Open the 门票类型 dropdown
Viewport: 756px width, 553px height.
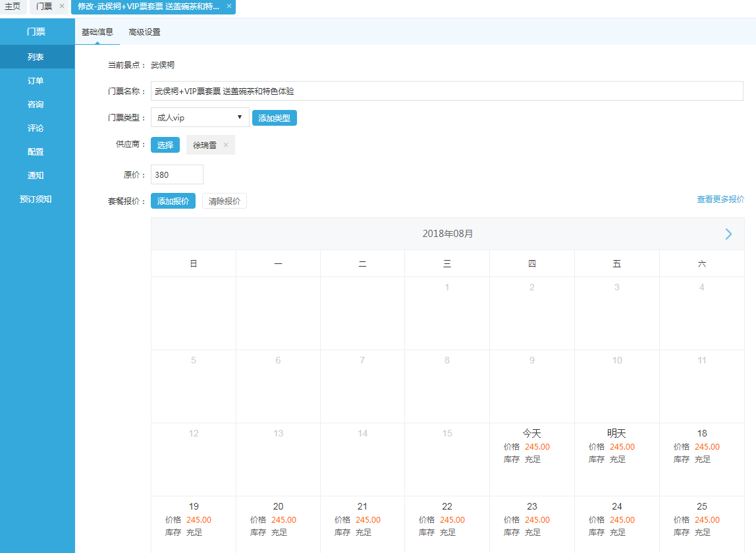pos(200,118)
